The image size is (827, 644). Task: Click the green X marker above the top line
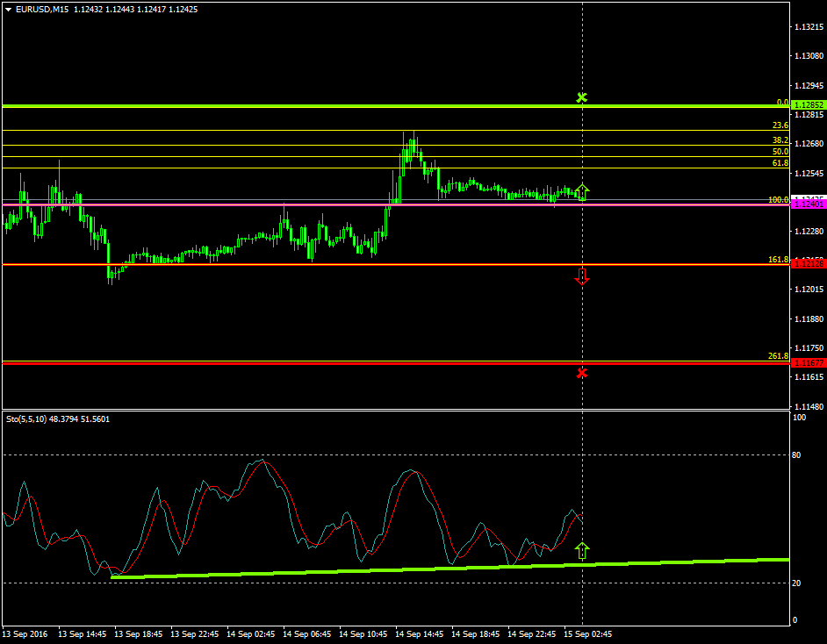(581, 97)
